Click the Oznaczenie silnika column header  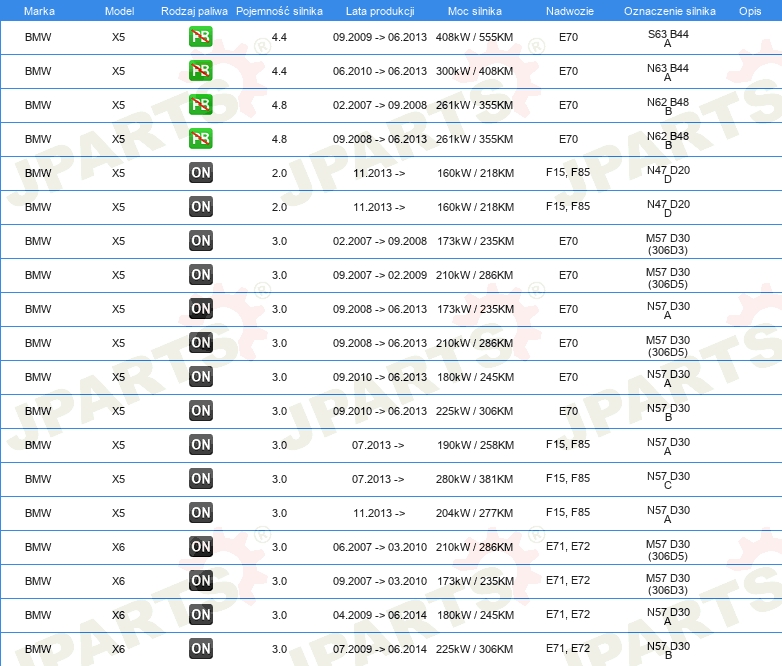[670, 11]
